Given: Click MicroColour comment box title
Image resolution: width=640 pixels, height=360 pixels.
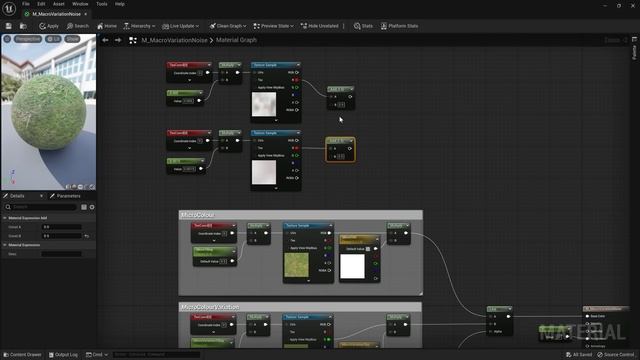Looking at the screenshot, I should click(x=198, y=215).
